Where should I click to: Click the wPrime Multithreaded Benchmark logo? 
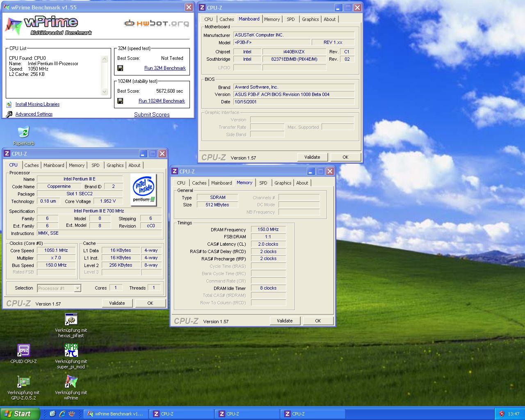(x=48, y=26)
